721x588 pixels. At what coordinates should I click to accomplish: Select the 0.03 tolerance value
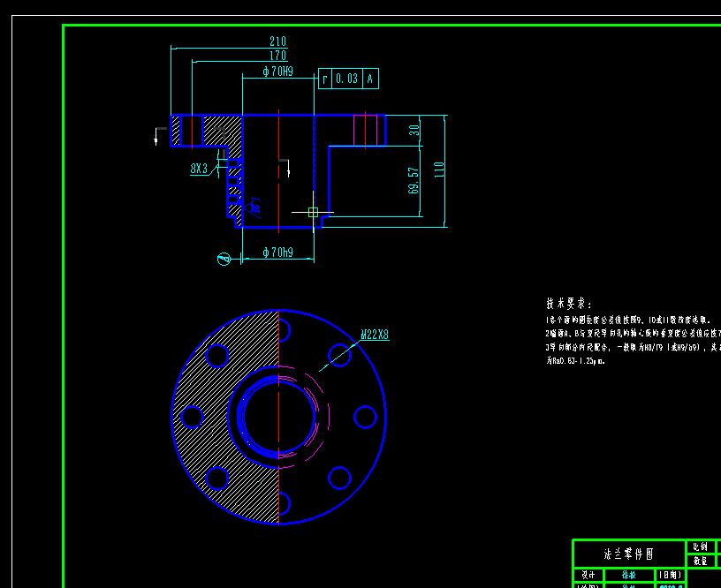(x=346, y=79)
